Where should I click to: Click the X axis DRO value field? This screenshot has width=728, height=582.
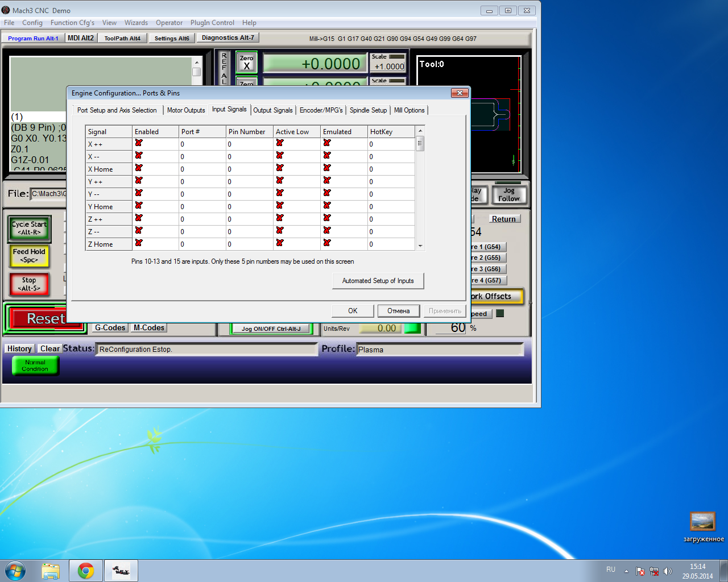click(315, 64)
